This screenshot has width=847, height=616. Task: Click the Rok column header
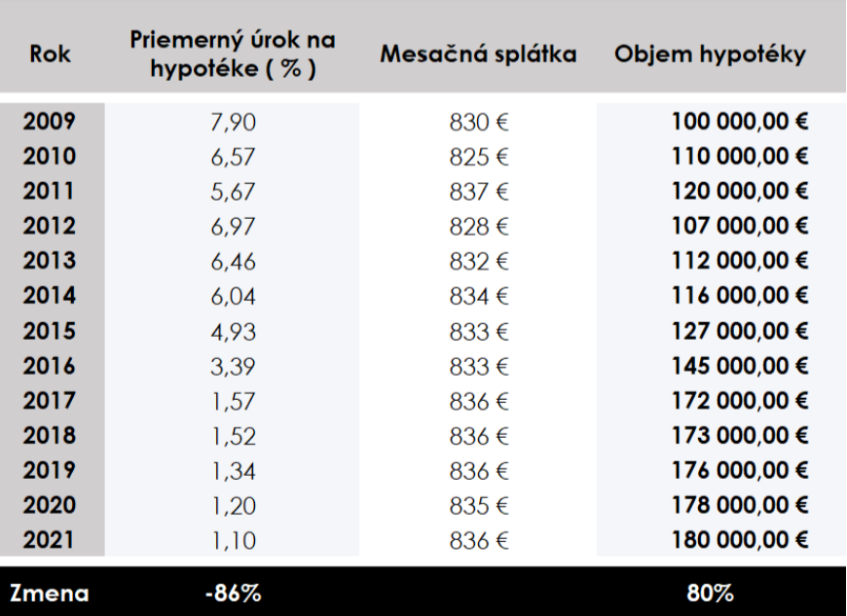click(49, 56)
